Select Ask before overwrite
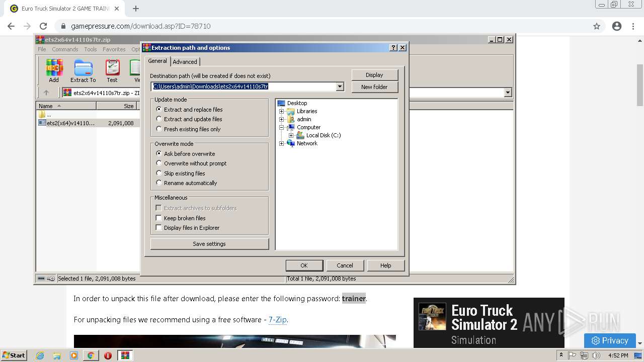 159,153
